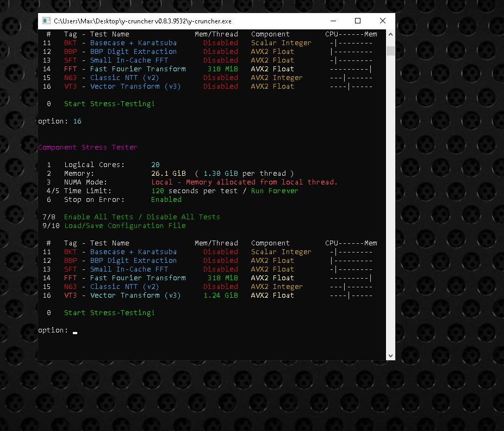Click lower 'Fast Fourier Transform' test name

(x=138, y=278)
